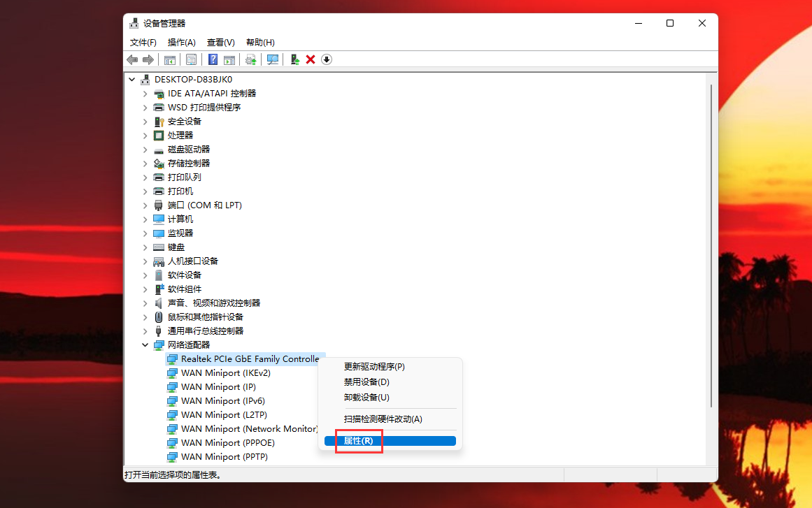The image size is (812, 508).
Task: Click the Help toolbar icon
Action: (213, 59)
